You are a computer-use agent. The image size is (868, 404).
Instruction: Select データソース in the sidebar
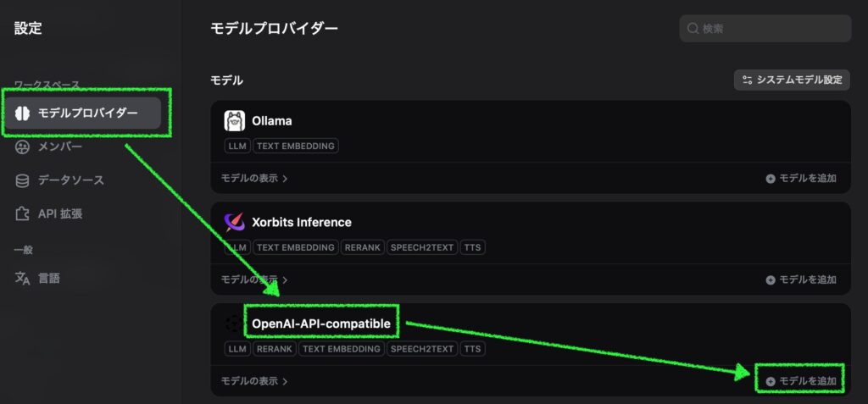pyautogui.click(x=70, y=180)
